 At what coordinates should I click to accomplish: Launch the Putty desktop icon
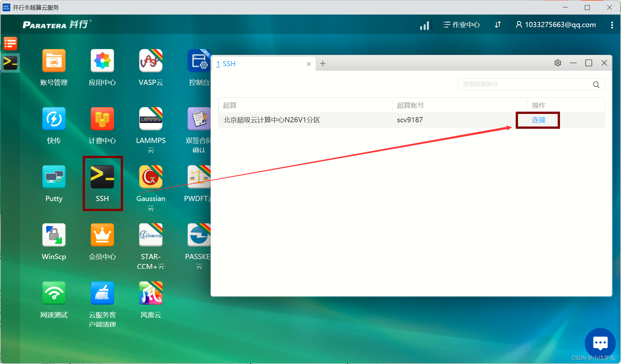click(54, 177)
